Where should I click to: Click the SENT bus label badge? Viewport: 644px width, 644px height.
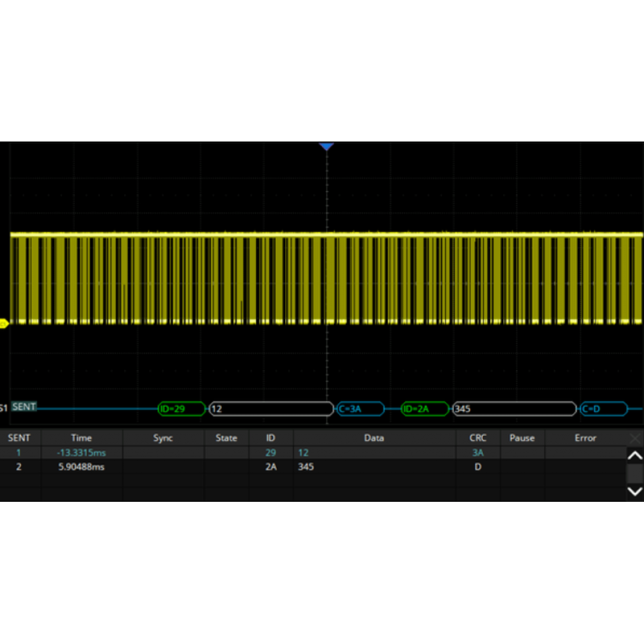coord(24,407)
